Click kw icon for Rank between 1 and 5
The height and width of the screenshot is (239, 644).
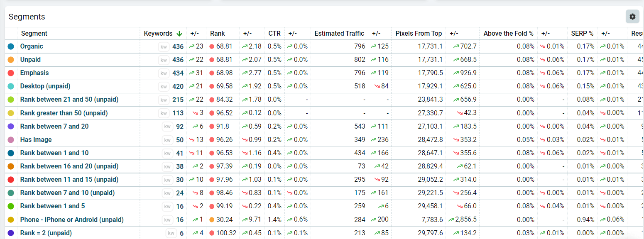[167, 206]
